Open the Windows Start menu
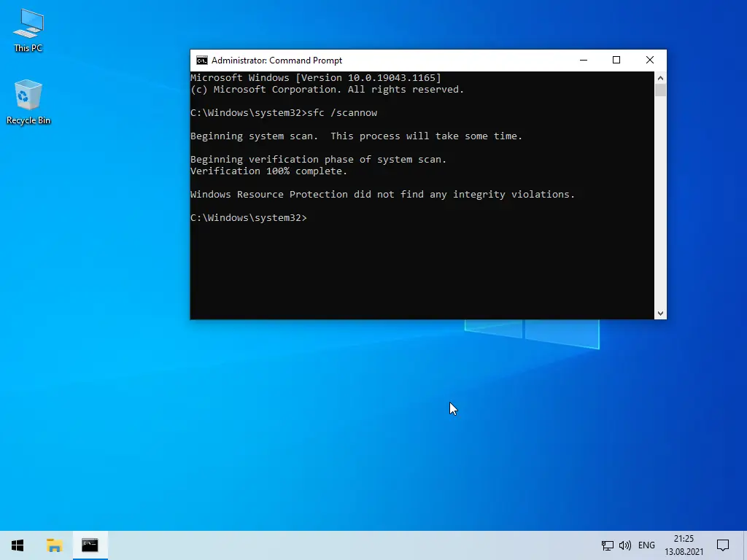The height and width of the screenshot is (560, 747). click(x=18, y=545)
